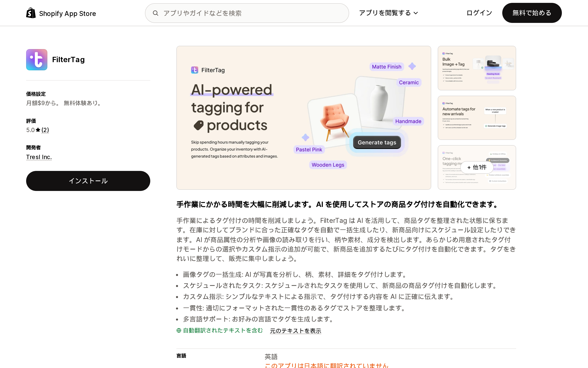Click the 英語 language value

pos(271,357)
